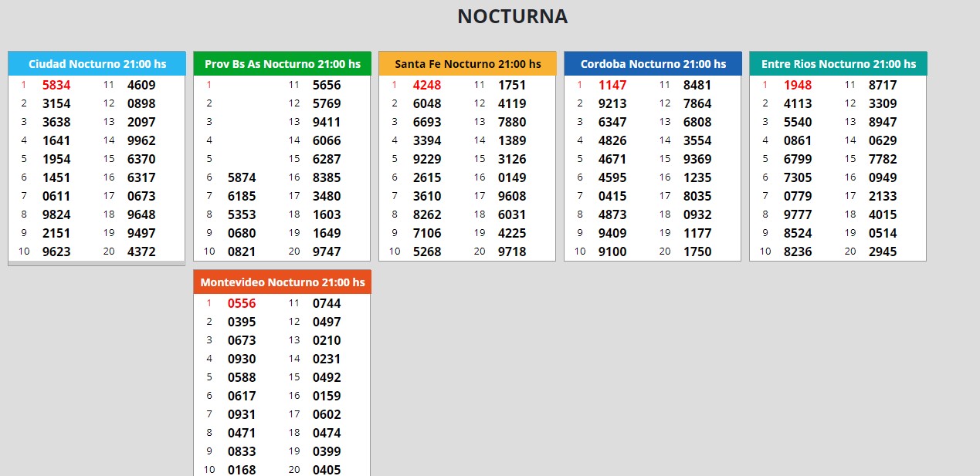Select Santa Fe first prize number 4248
Viewport: 980px width, 476px height.
coord(427,86)
